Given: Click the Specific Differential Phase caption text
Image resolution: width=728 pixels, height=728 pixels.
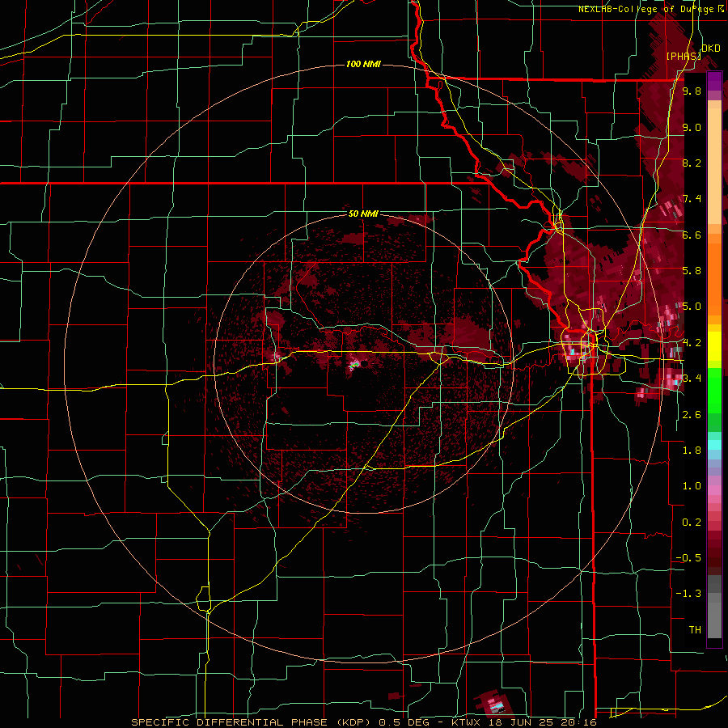Looking at the screenshot, I should click(252, 722).
